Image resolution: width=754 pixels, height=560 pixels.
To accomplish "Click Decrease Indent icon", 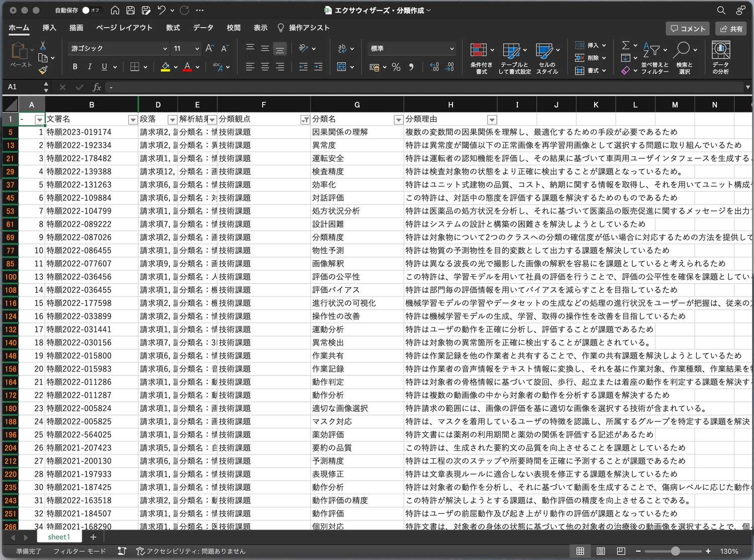I will point(303,67).
